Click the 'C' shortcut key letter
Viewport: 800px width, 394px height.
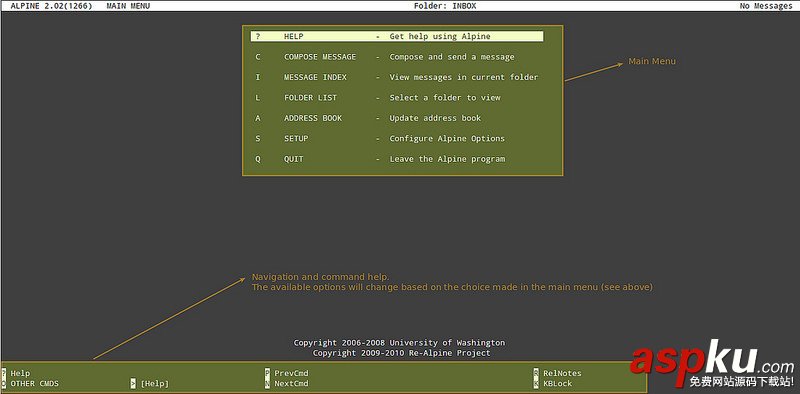pyautogui.click(x=258, y=57)
